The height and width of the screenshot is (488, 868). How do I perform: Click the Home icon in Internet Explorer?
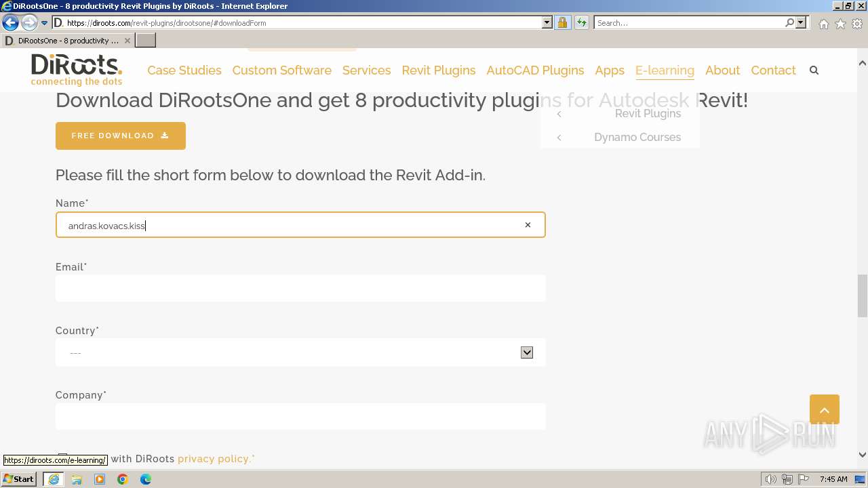[823, 24]
